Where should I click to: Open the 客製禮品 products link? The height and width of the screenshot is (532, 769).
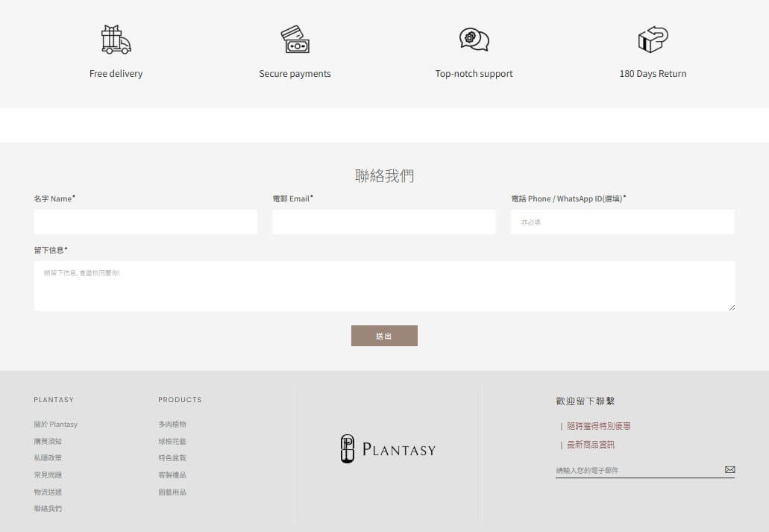pos(172,475)
